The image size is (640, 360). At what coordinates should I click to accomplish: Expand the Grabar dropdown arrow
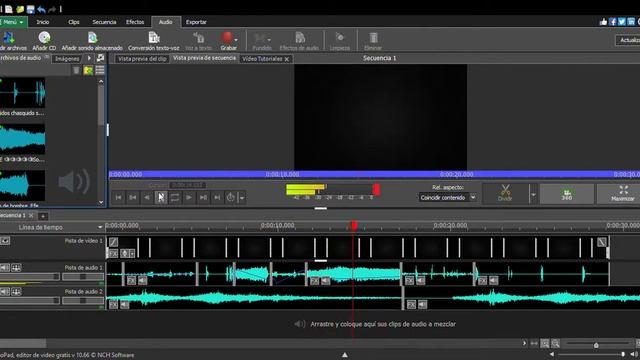[x=236, y=40]
